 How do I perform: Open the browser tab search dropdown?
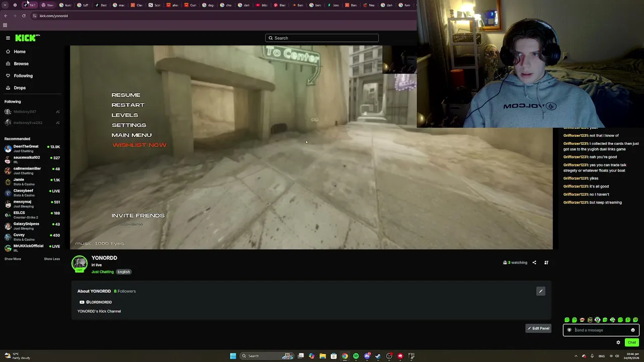pyautogui.click(x=6, y=5)
